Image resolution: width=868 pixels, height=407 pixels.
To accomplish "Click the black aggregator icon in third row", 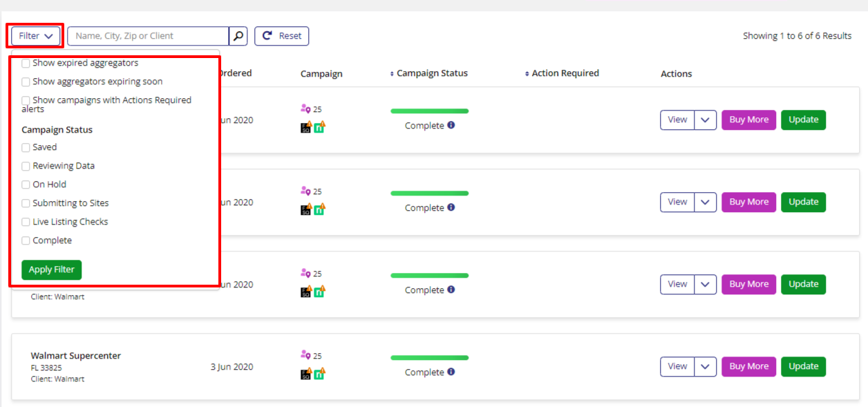I will [306, 292].
